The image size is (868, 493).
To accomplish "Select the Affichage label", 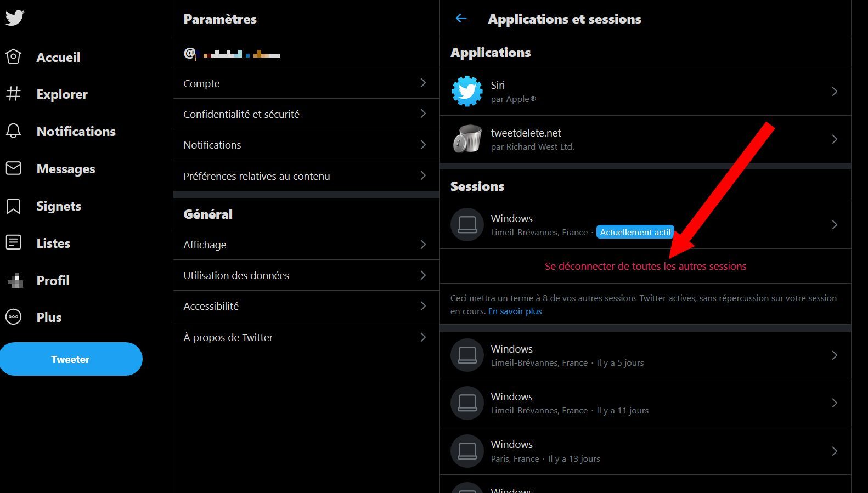I will (205, 245).
